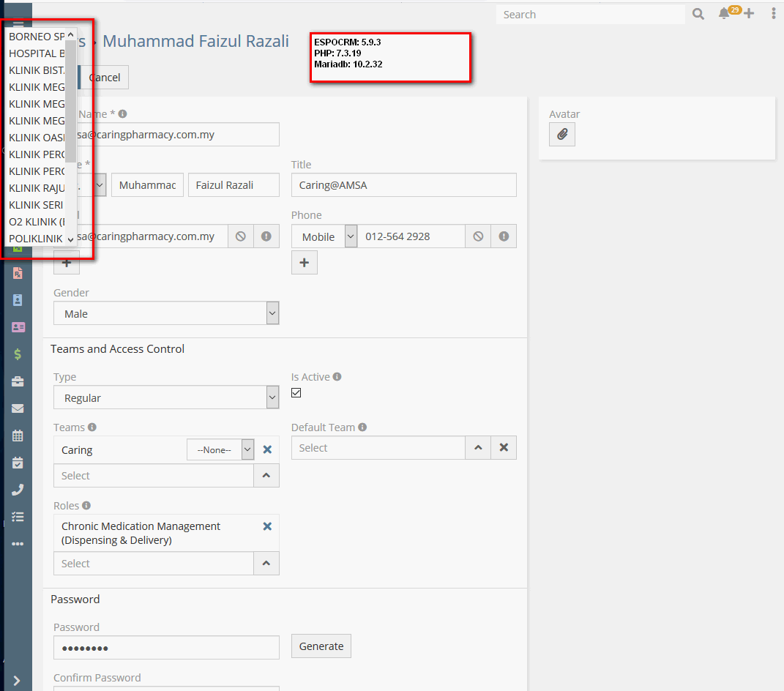Viewport: 784px width, 691px height.
Task: Open the user Type dropdown
Action: 166,397
